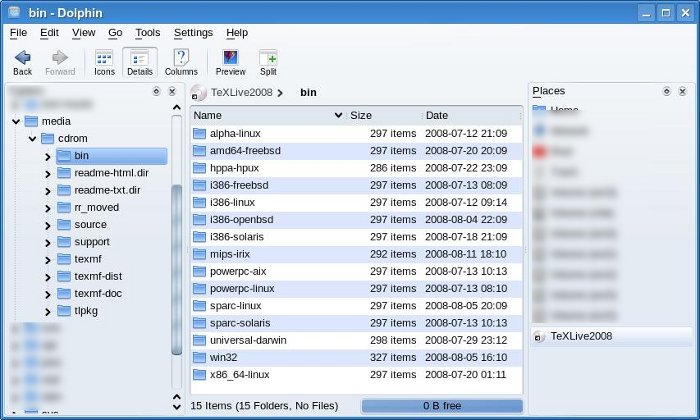Viewport: 700px width, 420px height.
Task: Click the win32 folder icon
Action: tap(199, 358)
